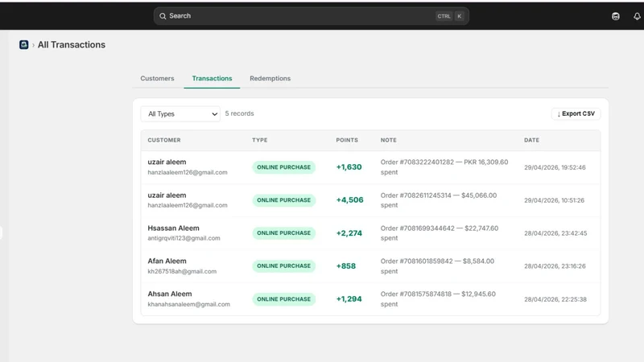
Task: Open the storefront icon in the top bar
Action: pos(615,16)
